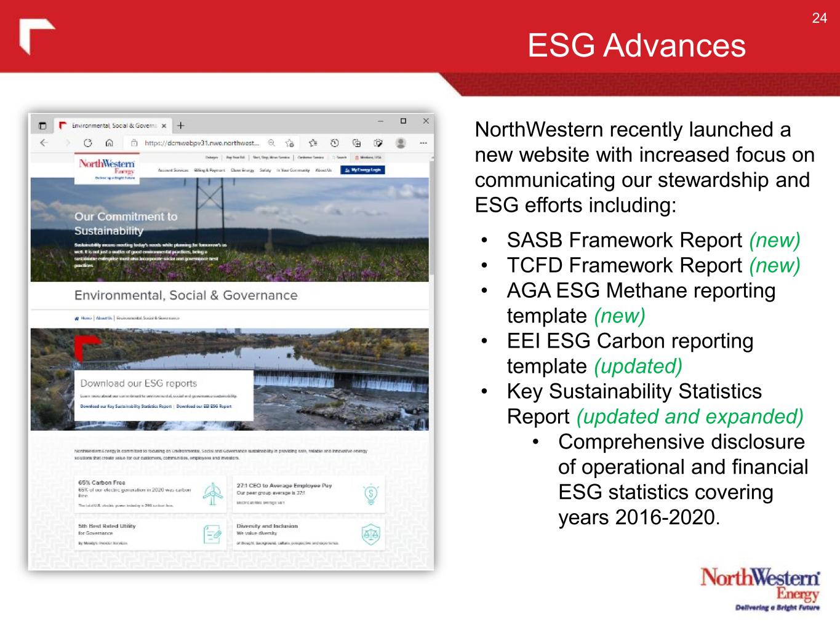This screenshot has height=630, width=840.
Task: Click the browser back arrow
Action: pyautogui.click(x=44, y=143)
